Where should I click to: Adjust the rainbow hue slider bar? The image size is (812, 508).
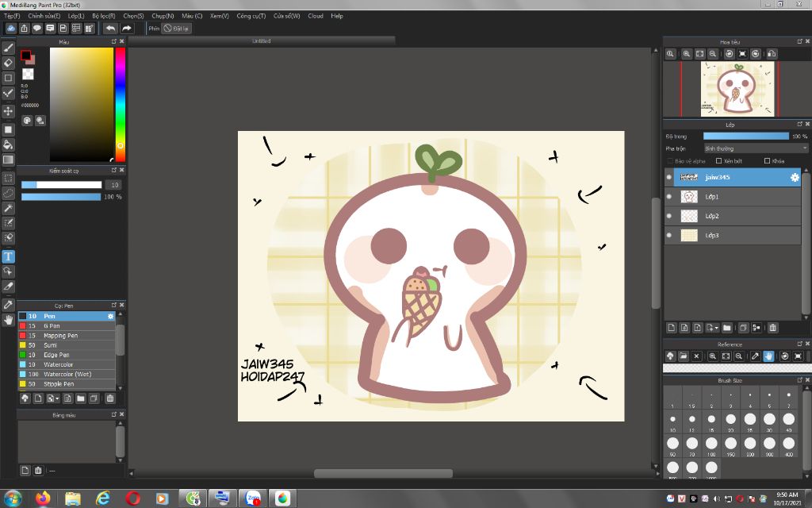click(121, 105)
